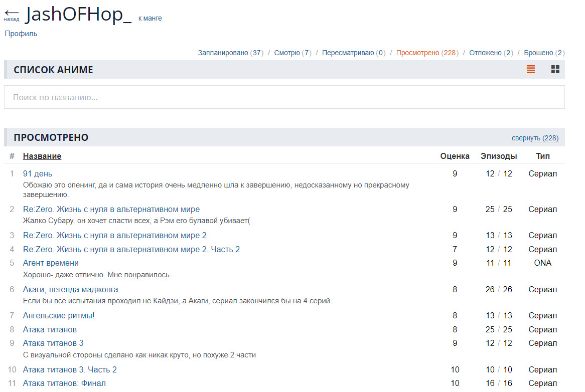Open Атака титанов: Финал entry
Screen dimensions: 585x392
point(64,383)
